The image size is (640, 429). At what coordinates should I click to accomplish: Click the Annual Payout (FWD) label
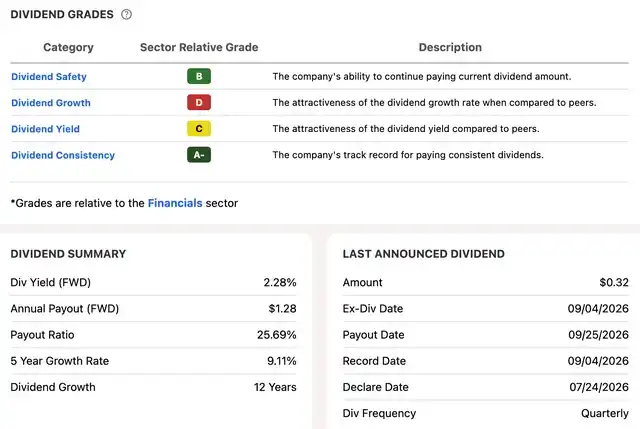(x=65, y=309)
